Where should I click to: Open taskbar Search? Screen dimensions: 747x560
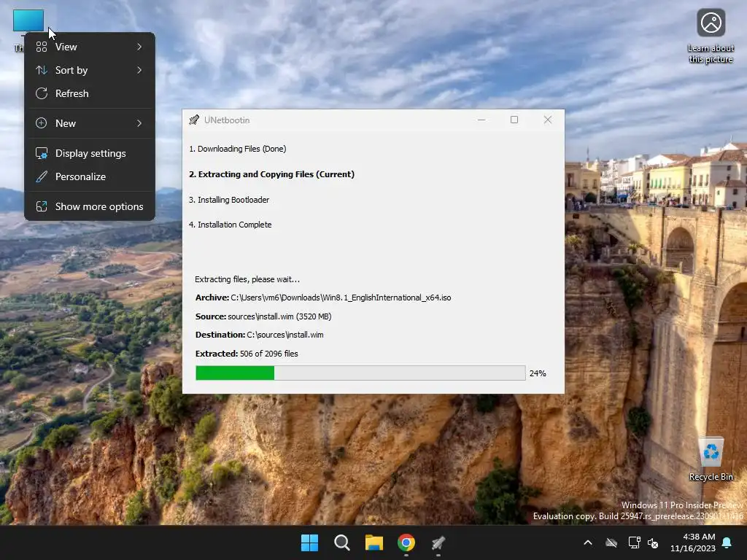click(342, 542)
